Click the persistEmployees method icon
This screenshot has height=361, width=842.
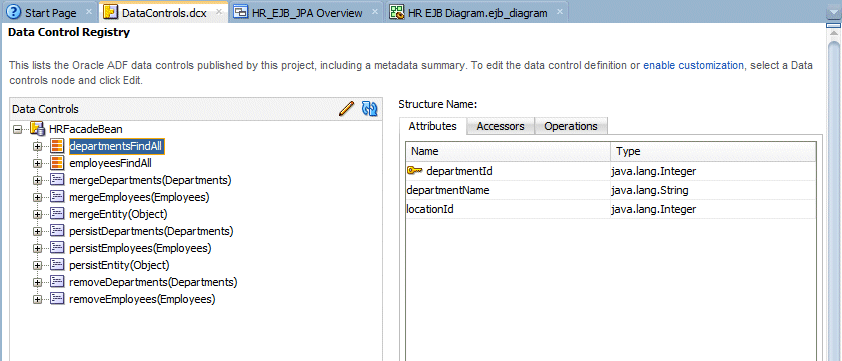pos(57,248)
